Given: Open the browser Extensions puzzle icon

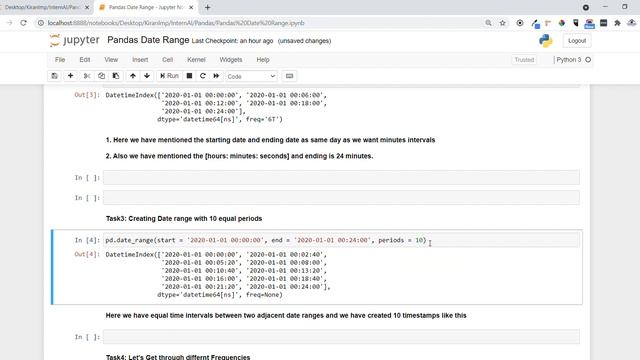Looking at the screenshot, I should [x=617, y=23].
